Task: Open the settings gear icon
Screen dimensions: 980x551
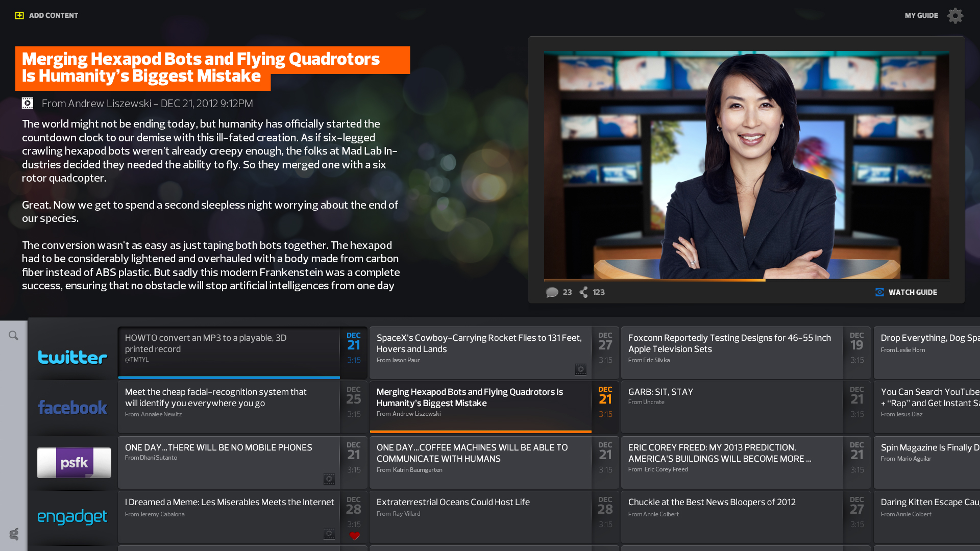Action: [x=955, y=15]
